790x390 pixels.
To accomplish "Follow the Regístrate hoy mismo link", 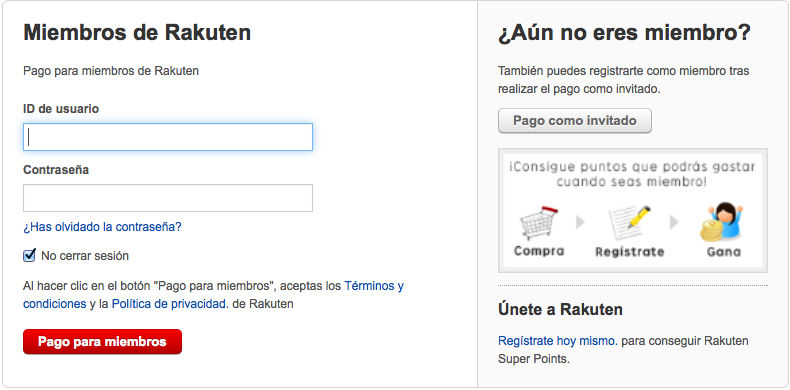I will pyautogui.click(x=558, y=341).
